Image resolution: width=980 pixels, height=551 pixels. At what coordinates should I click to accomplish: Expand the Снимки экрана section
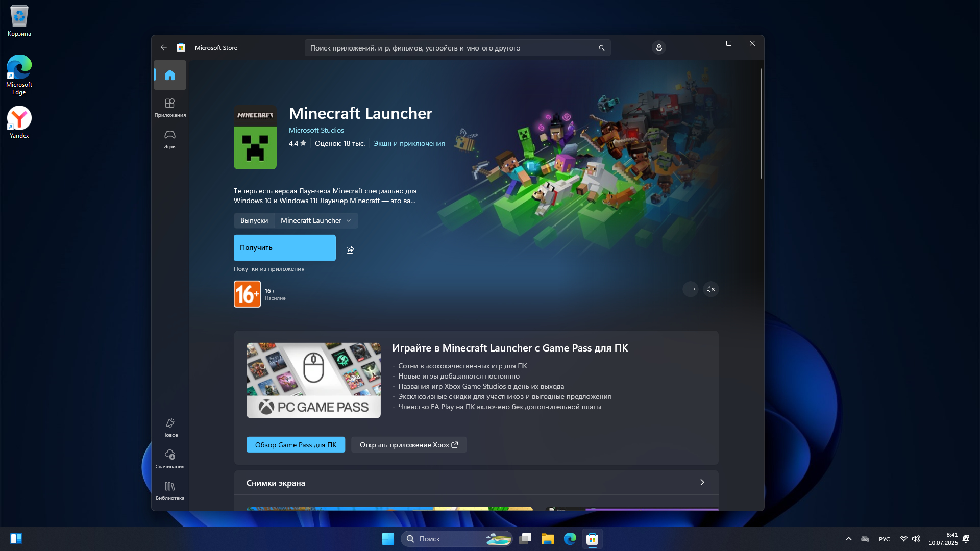tap(702, 482)
